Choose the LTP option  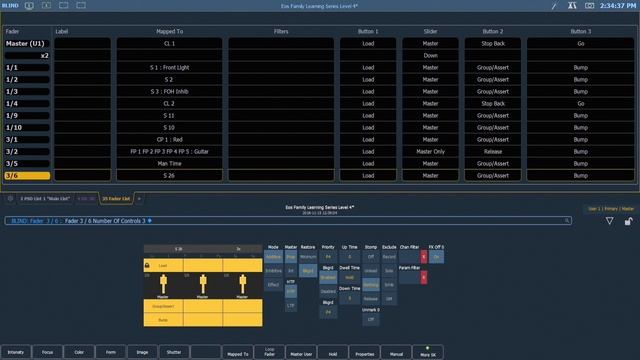tap(291, 305)
